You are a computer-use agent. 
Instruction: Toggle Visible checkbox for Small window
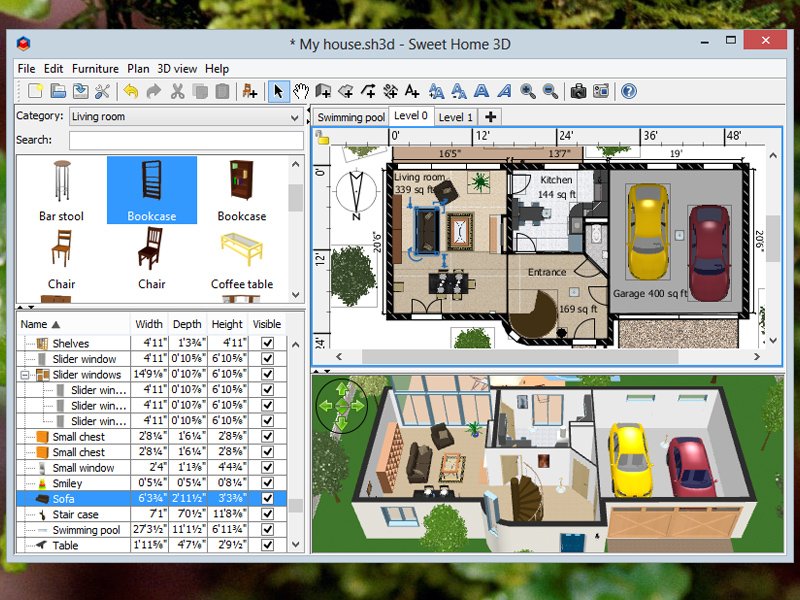click(267, 467)
